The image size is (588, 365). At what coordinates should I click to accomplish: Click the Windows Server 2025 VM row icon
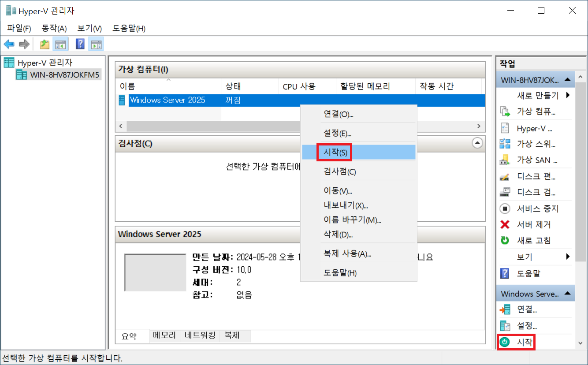point(122,100)
